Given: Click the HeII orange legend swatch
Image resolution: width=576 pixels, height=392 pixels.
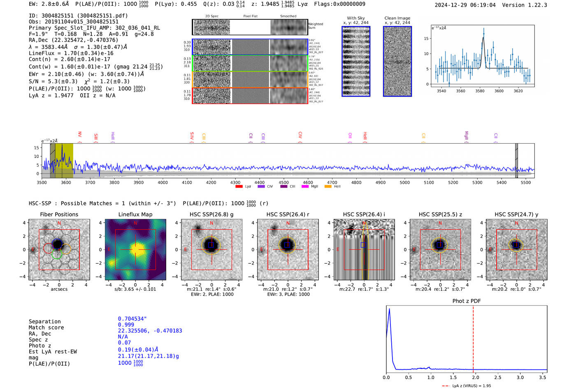Looking at the screenshot, I should tap(328, 186).
